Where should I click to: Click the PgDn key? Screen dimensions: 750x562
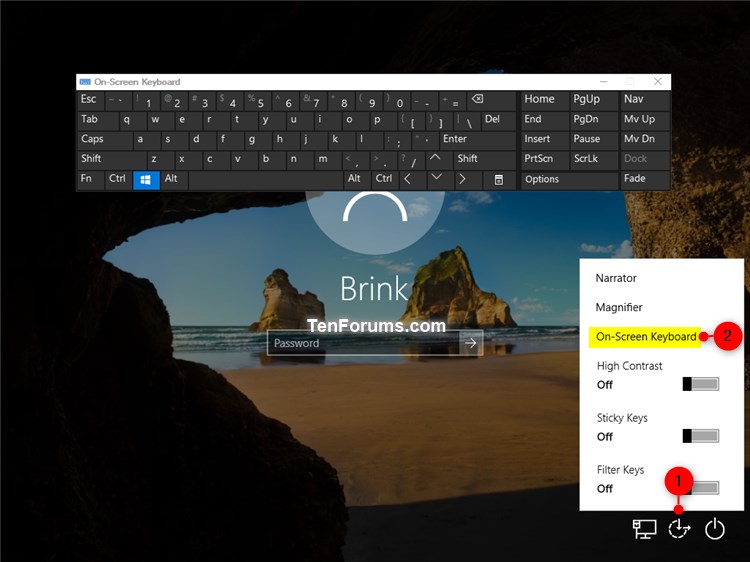pyautogui.click(x=594, y=121)
